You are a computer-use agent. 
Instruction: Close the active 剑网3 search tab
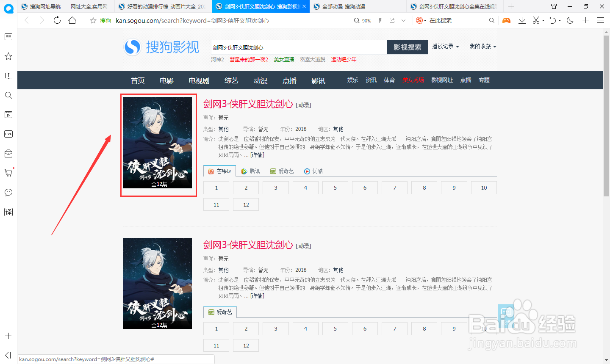(x=304, y=6)
